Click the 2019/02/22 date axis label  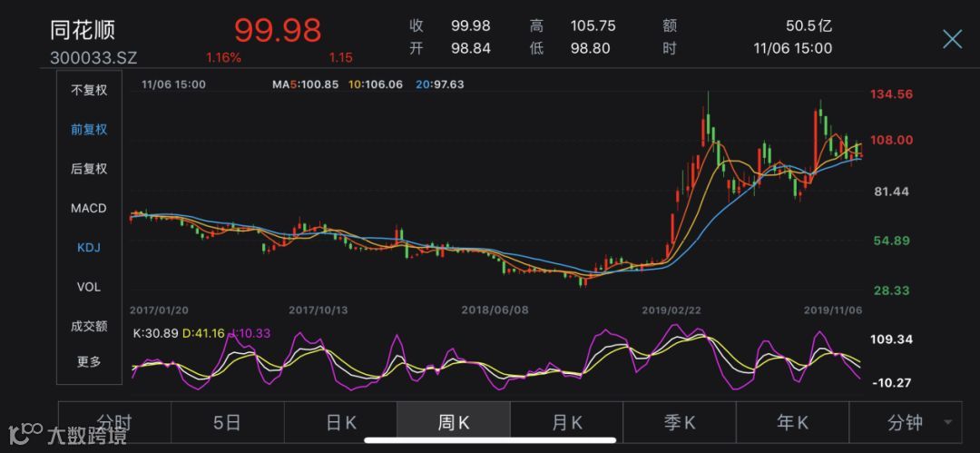pyautogui.click(x=671, y=310)
